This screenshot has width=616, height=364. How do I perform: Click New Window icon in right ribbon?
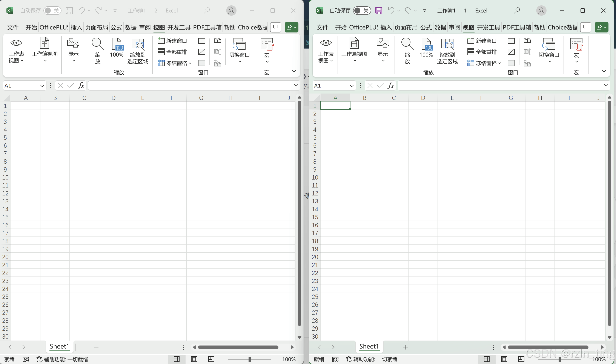point(470,40)
